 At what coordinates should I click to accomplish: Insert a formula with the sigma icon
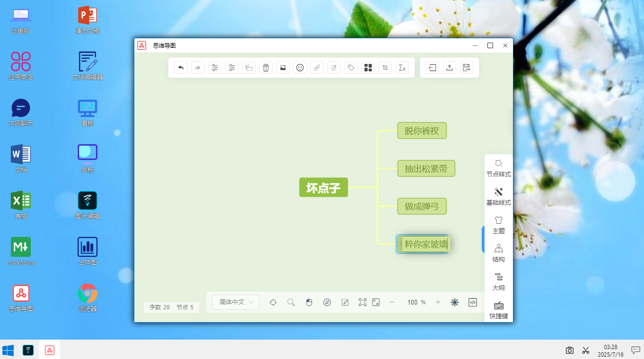(x=402, y=68)
